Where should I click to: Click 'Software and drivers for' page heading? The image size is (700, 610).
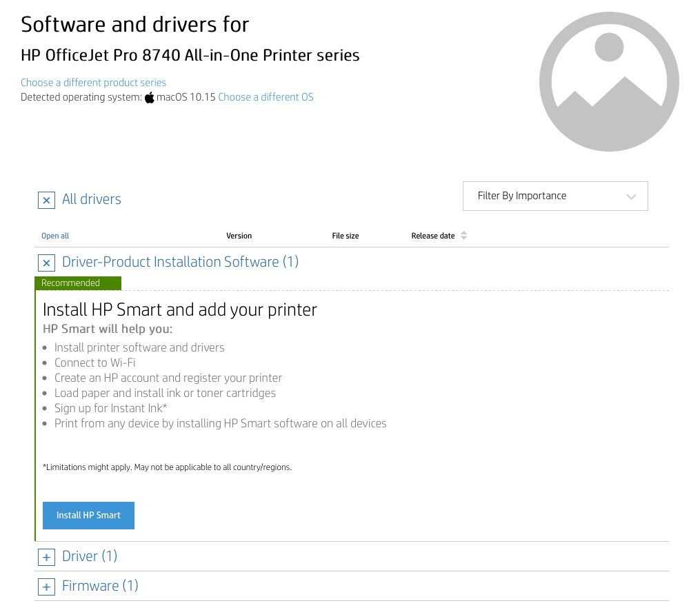(134, 25)
